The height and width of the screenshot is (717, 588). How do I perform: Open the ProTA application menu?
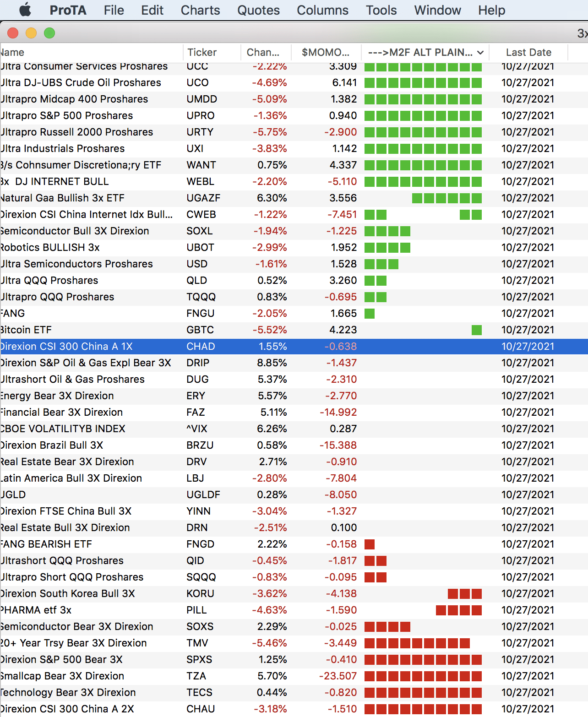click(68, 10)
